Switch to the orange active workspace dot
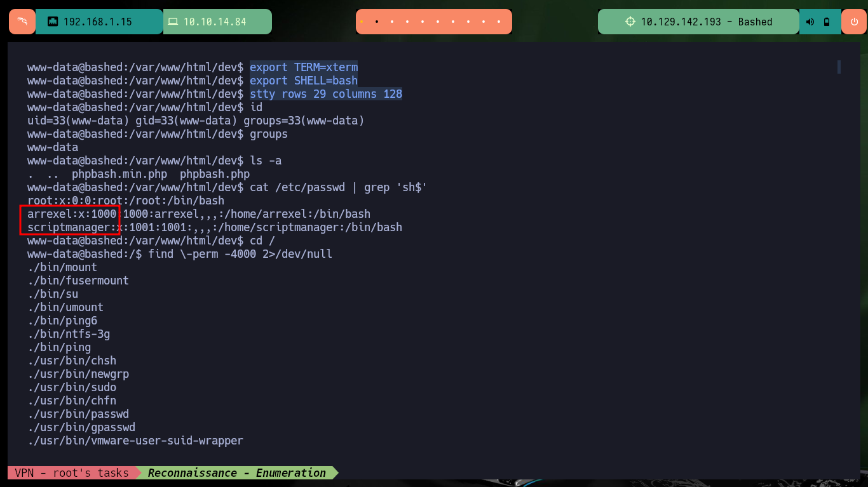The image size is (868, 487). pos(362,22)
